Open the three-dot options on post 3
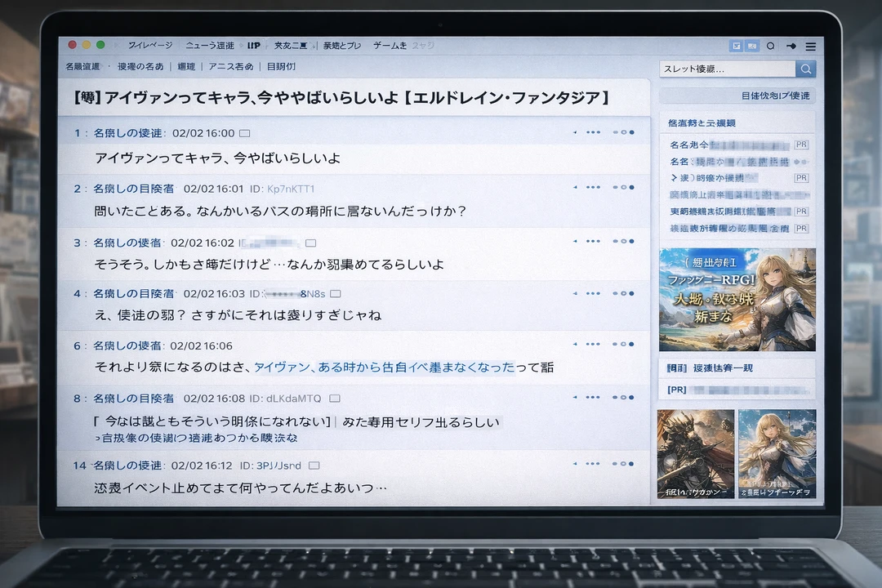The width and height of the screenshot is (882, 588). coord(594,242)
